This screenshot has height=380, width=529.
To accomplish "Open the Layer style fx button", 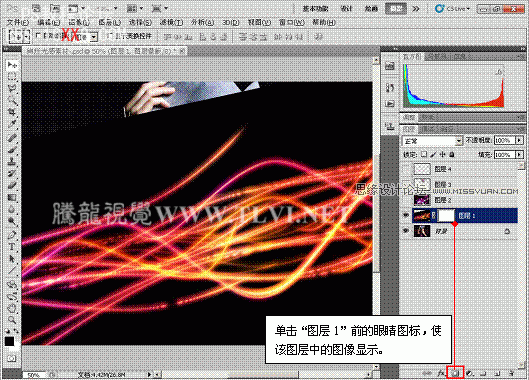I will [x=441, y=373].
